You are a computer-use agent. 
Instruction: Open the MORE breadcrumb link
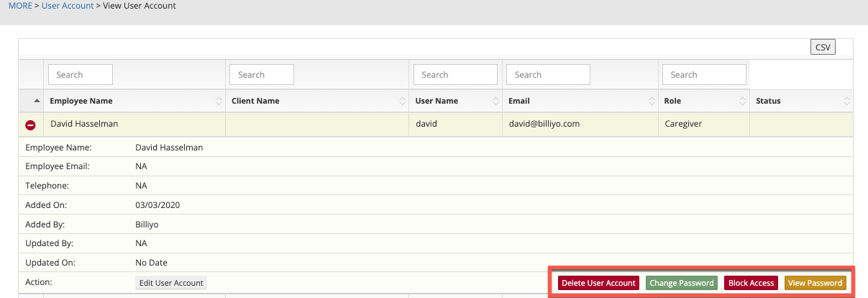20,6
